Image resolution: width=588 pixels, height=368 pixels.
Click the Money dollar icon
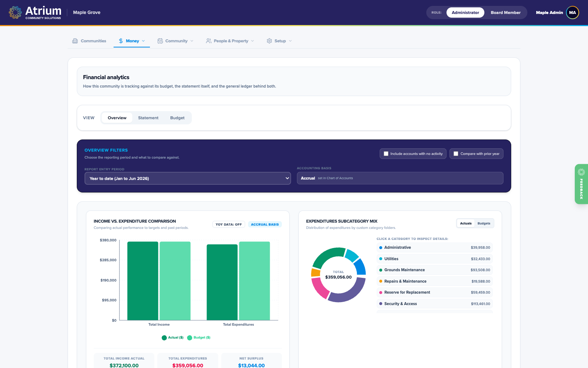[x=121, y=41]
